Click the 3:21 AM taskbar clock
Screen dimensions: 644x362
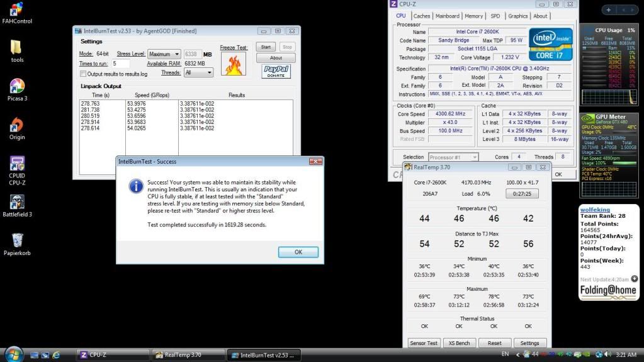[x=626, y=354]
